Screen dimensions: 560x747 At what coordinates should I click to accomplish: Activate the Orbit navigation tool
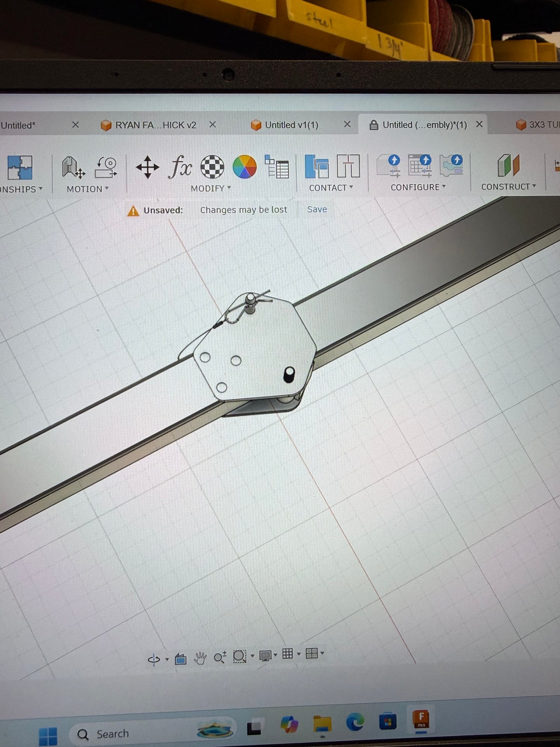coord(154,659)
